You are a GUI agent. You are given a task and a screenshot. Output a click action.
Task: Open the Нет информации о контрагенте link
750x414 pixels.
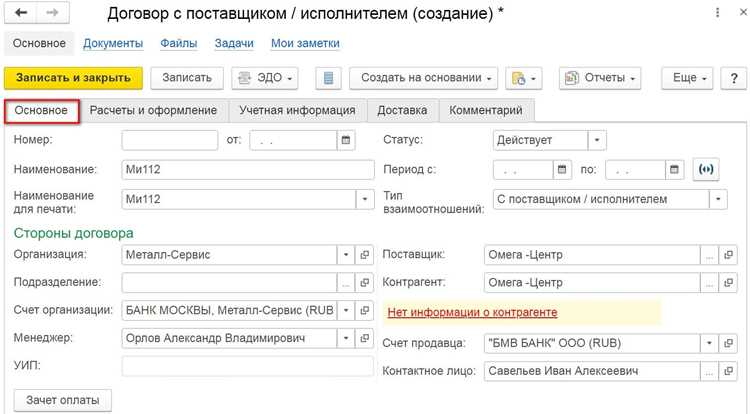coord(473,312)
